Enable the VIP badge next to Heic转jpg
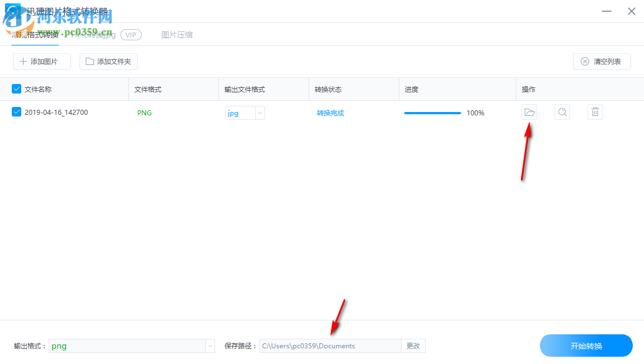Image resolution: width=644 pixels, height=364 pixels. (x=130, y=34)
